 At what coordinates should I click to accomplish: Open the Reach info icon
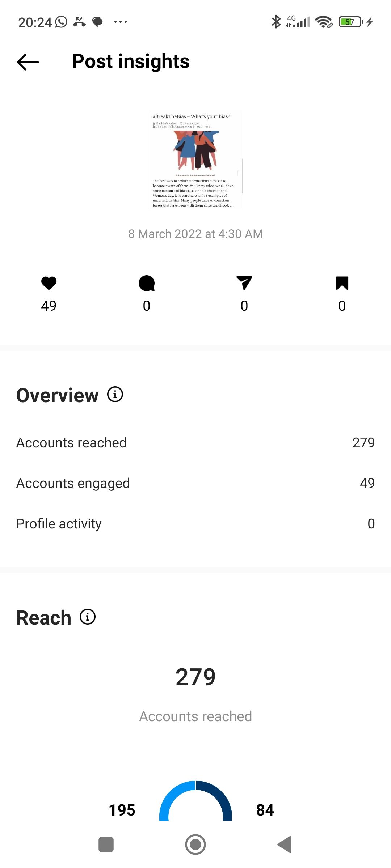pyautogui.click(x=88, y=617)
